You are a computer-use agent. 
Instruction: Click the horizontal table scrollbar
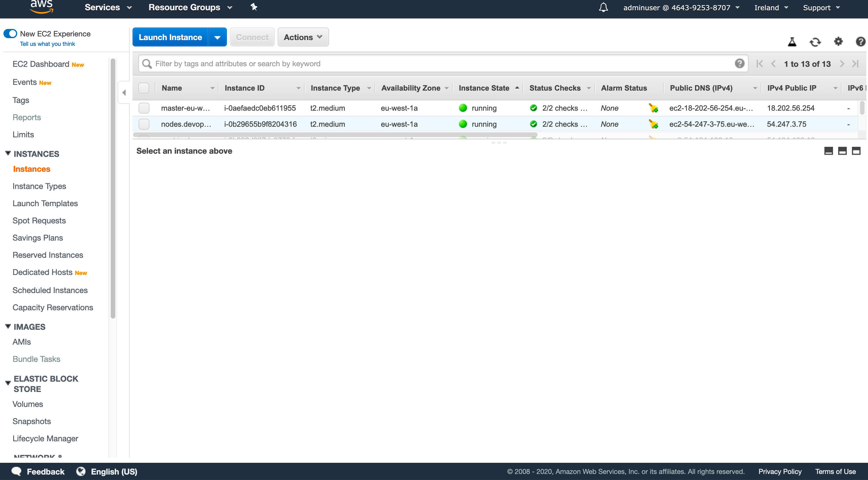pos(335,135)
